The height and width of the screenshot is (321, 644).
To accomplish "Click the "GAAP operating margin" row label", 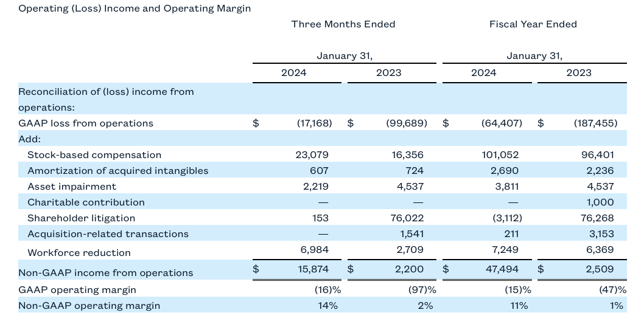I will (77, 290).
